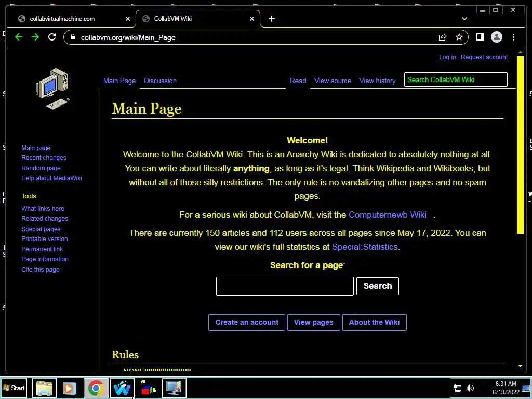Open Recent changes in the sidebar
The image size is (532, 399).
point(44,158)
